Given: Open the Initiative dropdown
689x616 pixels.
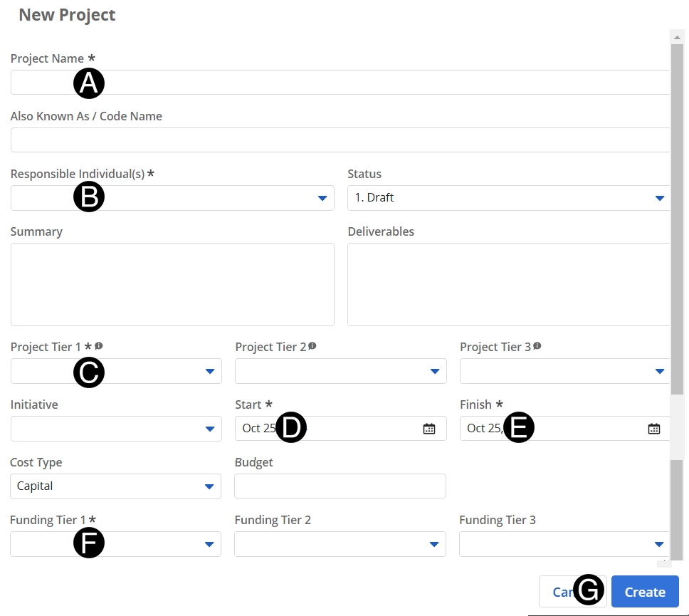Looking at the screenshot, I should pos(210,429).
